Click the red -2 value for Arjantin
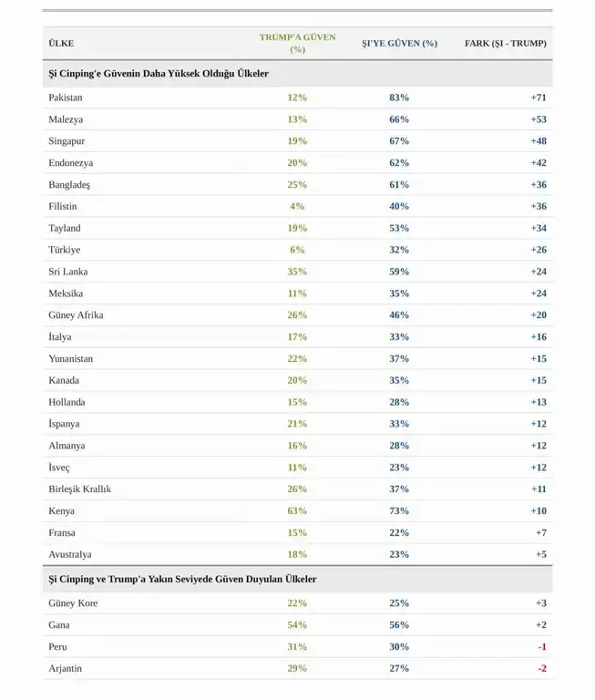This screenshot has width=595, height=700. (542, 668)
